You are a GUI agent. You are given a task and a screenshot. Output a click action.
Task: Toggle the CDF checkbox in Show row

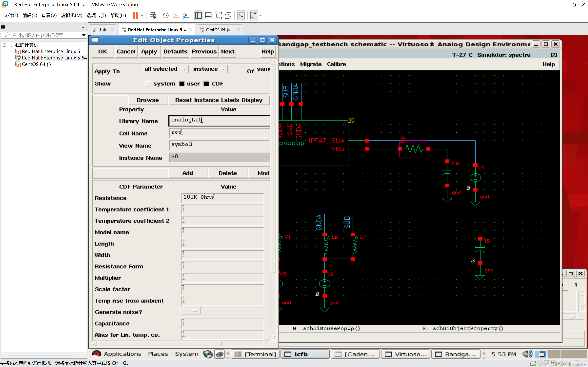point(206,84)
